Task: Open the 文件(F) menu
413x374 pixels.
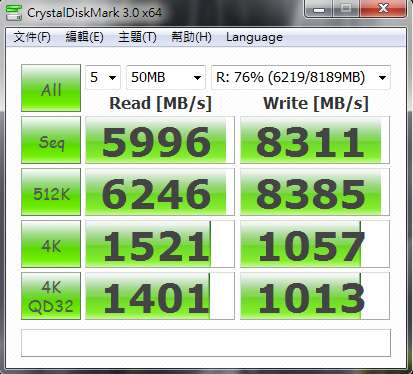Action: [32, 37]
